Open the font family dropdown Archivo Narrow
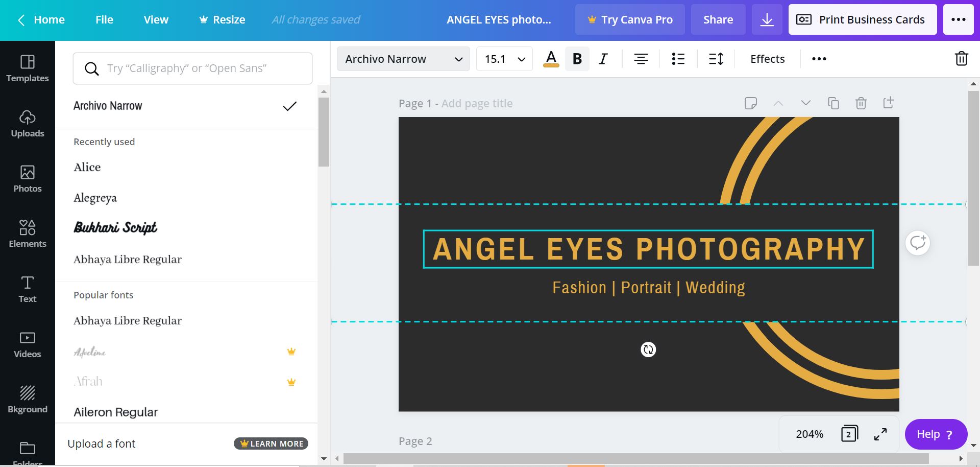 [x=403, y=59]
